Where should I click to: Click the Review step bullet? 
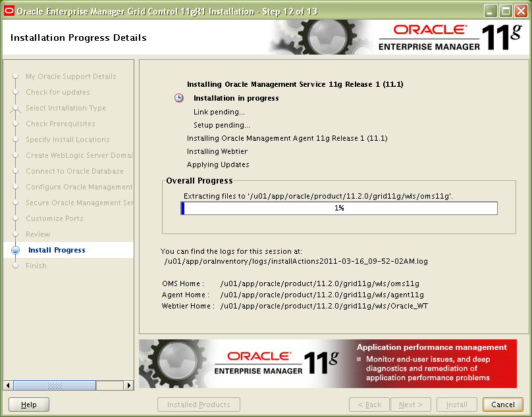coord(15,234)
